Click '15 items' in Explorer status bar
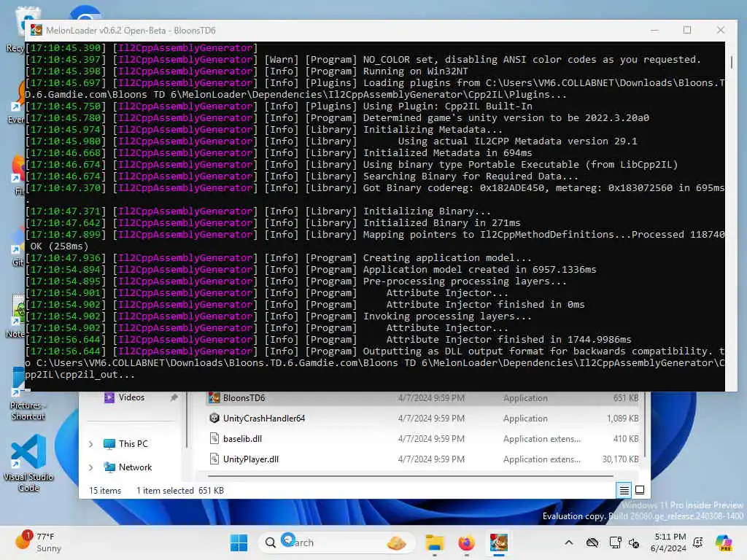 pos(105,491)
